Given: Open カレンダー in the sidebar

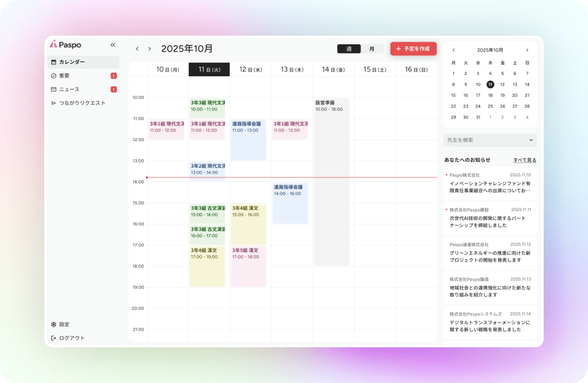Looking at the screenshot, I should pos(83,62).
